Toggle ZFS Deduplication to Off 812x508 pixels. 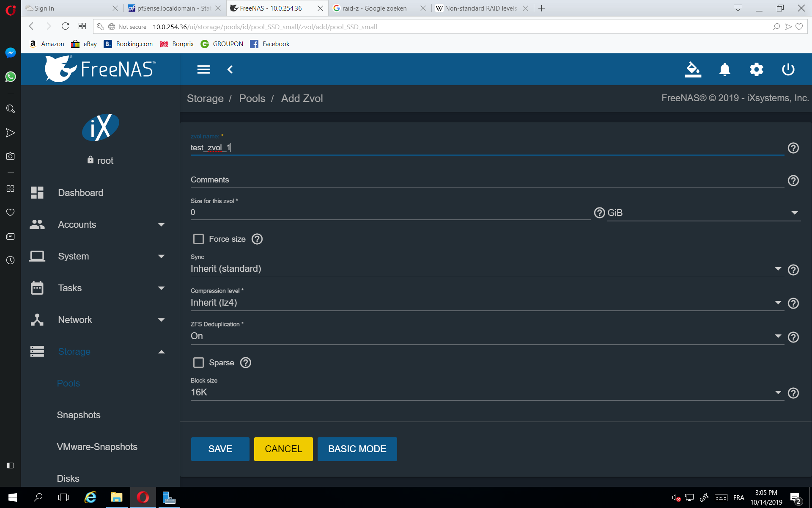[x=486, y=336]
